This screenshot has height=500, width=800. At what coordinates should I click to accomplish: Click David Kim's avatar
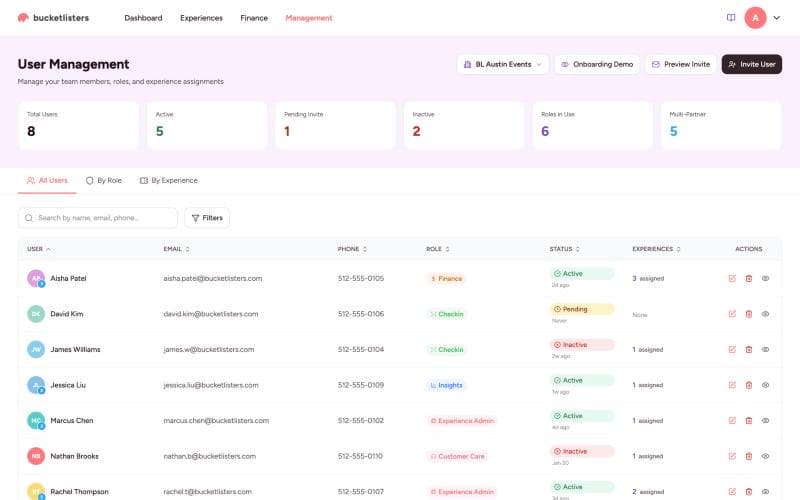click(x=36, y=314)
